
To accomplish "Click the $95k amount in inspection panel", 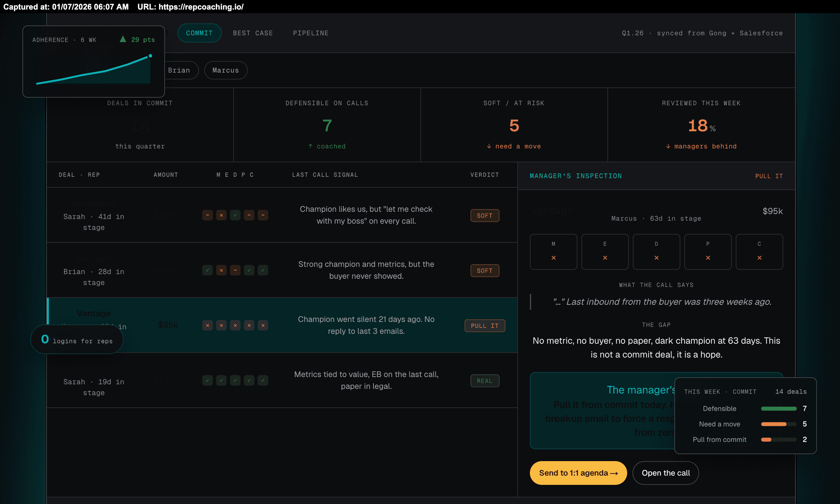I will pyautogui.click(x=772, y=211).
